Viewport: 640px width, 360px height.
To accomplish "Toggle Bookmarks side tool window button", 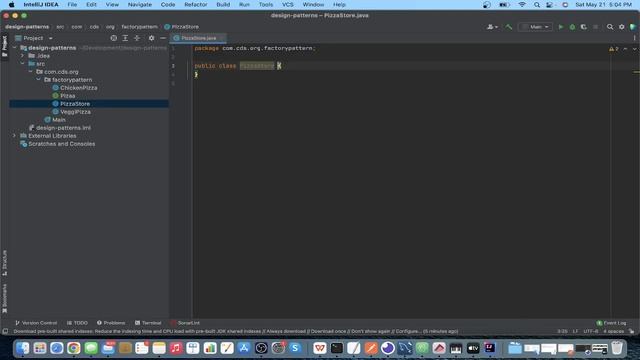I will (4, 299).
